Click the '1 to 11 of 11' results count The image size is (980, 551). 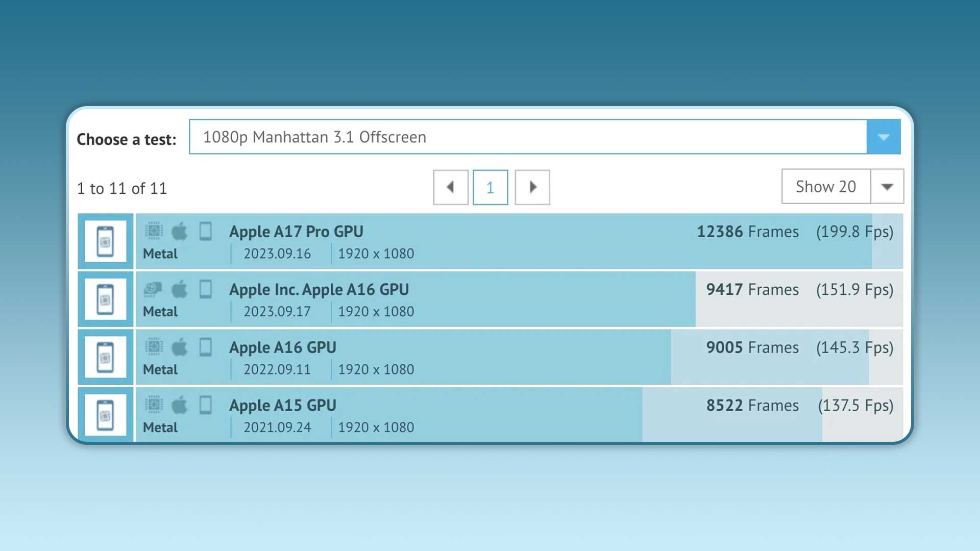pyautogui.click(x=122, y=189)
